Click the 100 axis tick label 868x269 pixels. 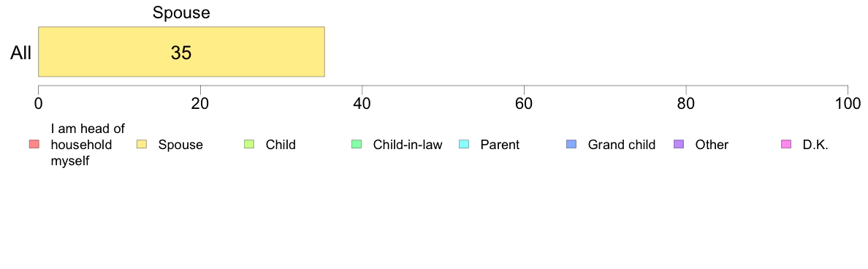click(x=848, y=104)
